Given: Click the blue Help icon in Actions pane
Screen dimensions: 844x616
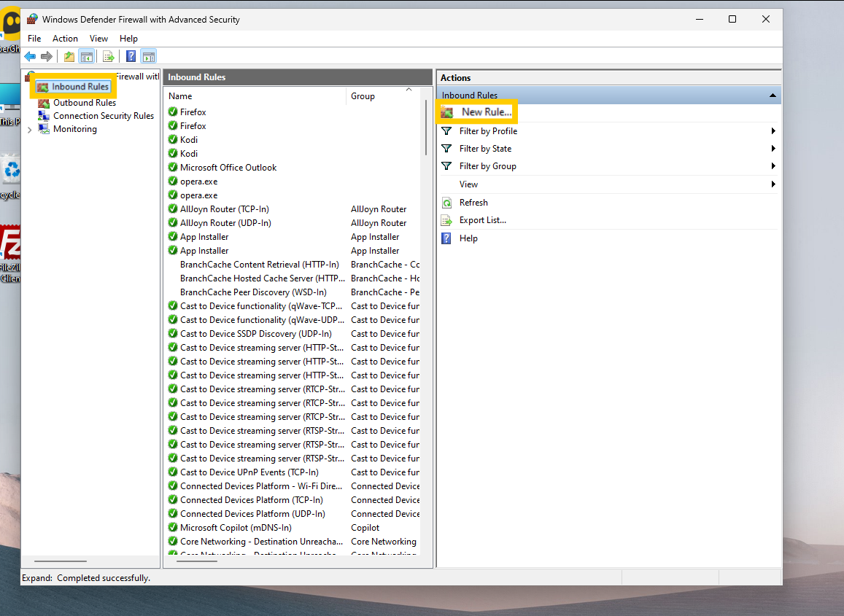Looking at the screenshot, I should [x=446, y=238].
